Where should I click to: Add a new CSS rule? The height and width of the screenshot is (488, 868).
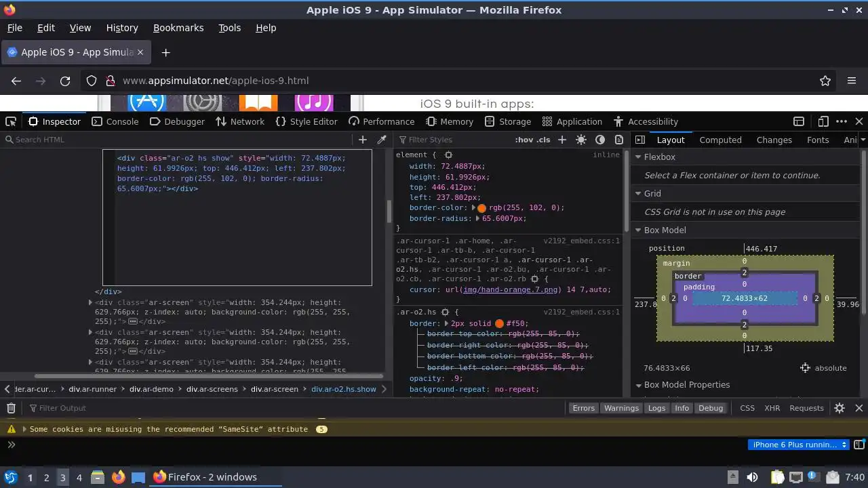pyautogui.click(x=561, y=140)
